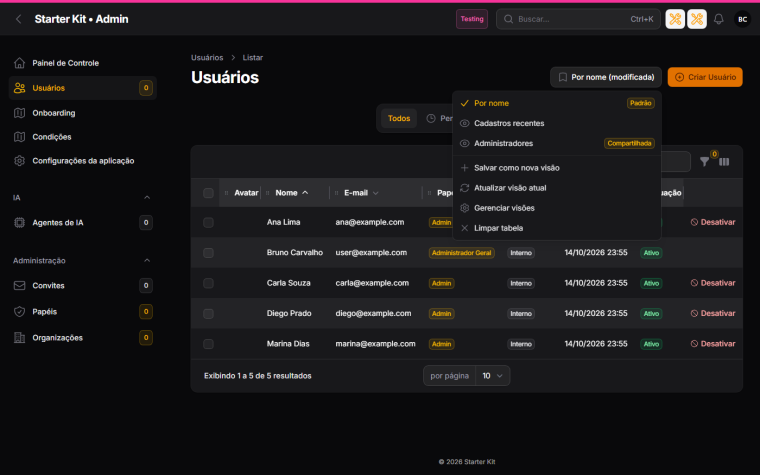
Task: Choose Atualizar visão atual
Action: [557, 188]
